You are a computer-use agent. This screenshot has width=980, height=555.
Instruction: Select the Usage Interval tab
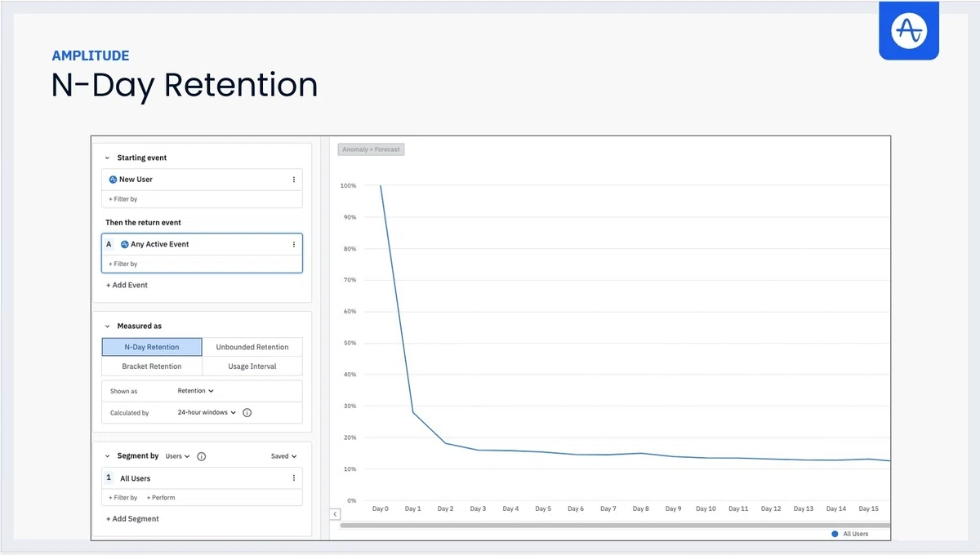[252, 366]
